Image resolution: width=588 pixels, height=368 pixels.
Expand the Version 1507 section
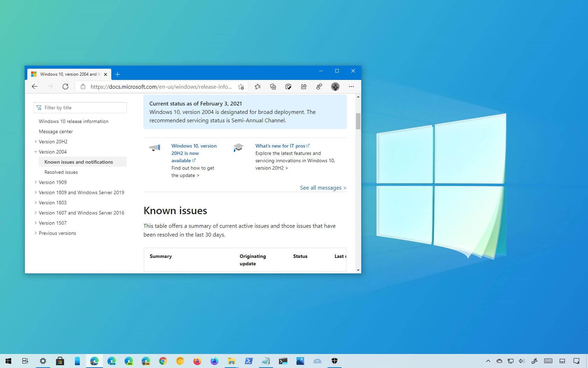click(x=36, y=223)
